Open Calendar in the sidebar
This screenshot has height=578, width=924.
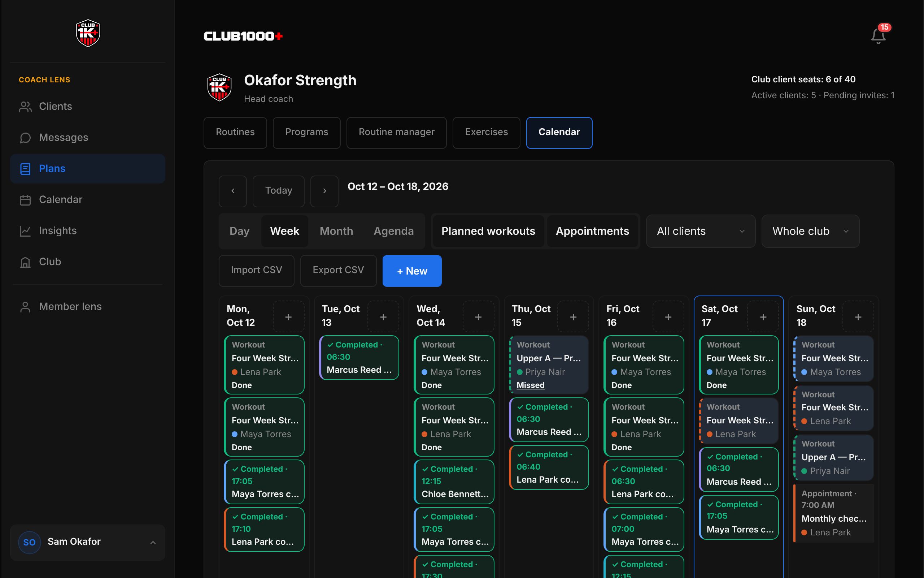click(x=87, y=199)
